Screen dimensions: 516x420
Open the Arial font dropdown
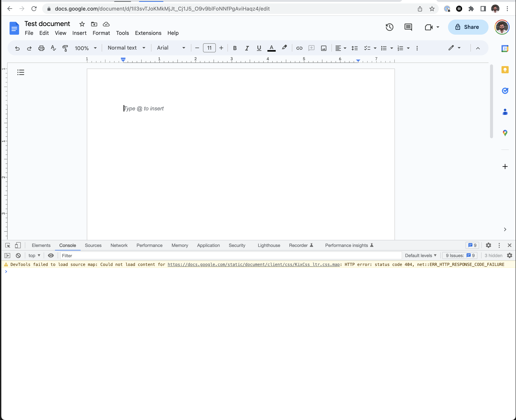click(x=171, y=48)
